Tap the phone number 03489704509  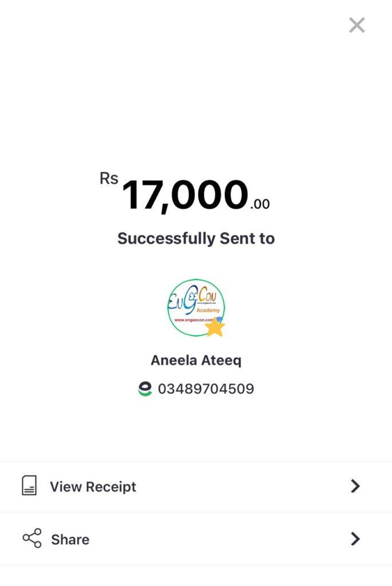click(x=206, y=389)
